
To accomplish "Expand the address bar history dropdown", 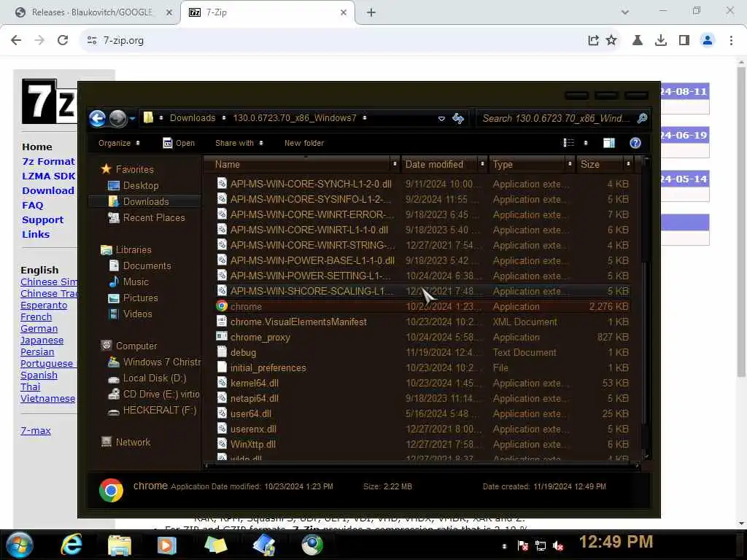I will click(x=441, y=119).
